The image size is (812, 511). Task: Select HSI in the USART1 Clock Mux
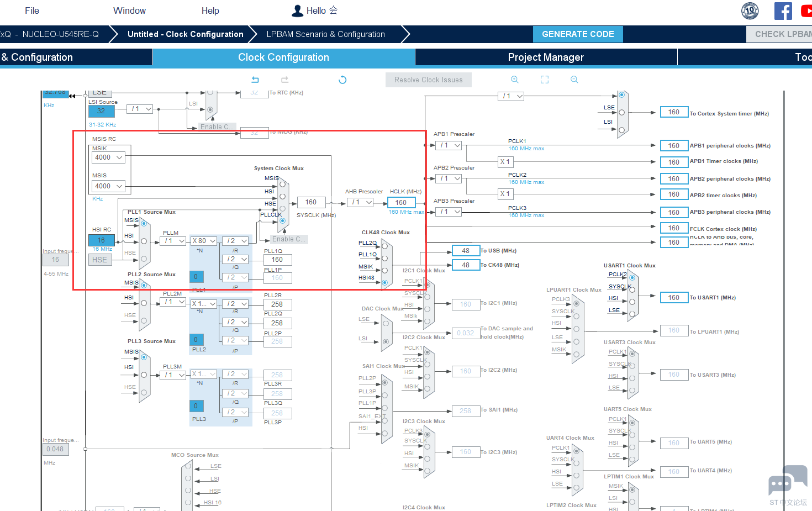pyautogui.click(x=632, y=302)
